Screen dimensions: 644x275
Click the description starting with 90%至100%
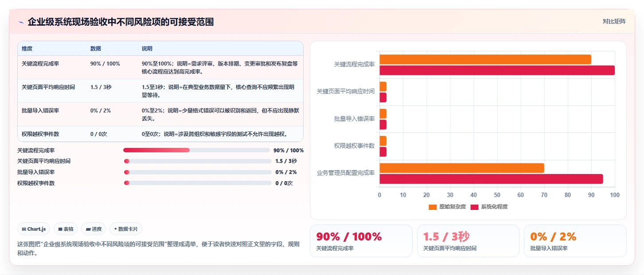pyautogui.click(x=220, y=67)
